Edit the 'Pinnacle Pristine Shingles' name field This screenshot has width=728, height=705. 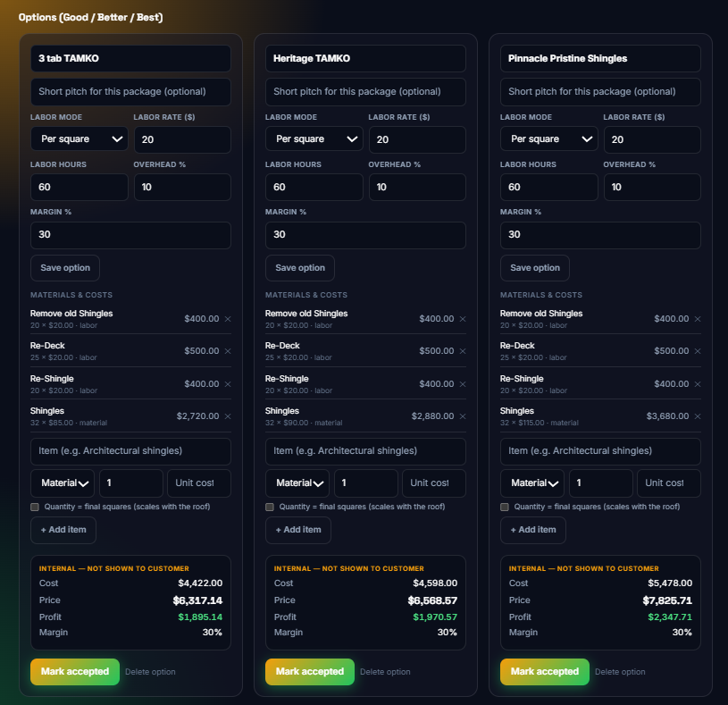pyautogui.click(x=601, y=58)
